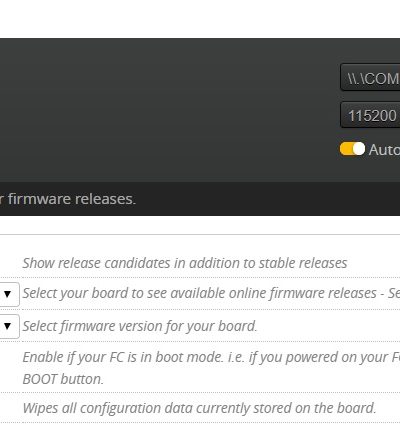Click the empty dark header area

click(x=167, y=110)
